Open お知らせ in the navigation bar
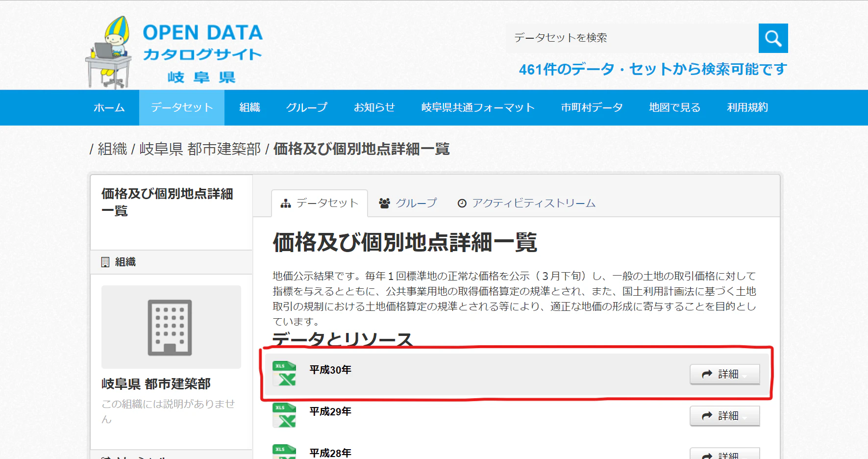Image resolution: width=868 pixels, height=459 pixels. [x=374, y=107]
